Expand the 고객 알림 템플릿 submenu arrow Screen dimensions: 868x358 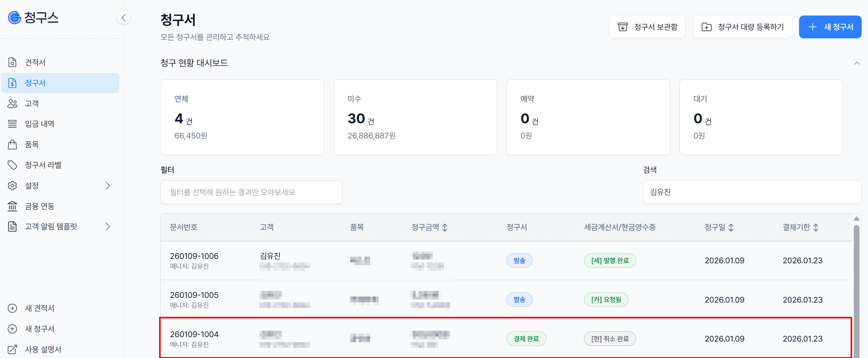click(108, 227)
